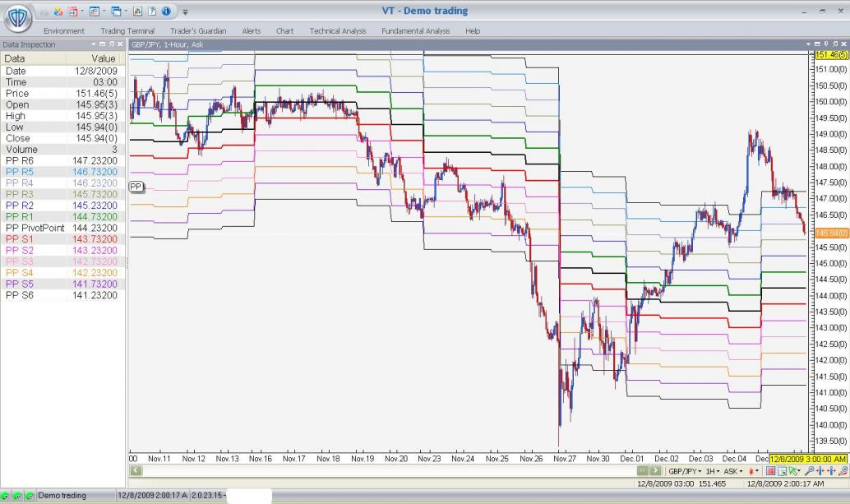Open the Alerts menu
Viewport: 850px width, 504px height.
pyautogui.click(x=251, y=31)
